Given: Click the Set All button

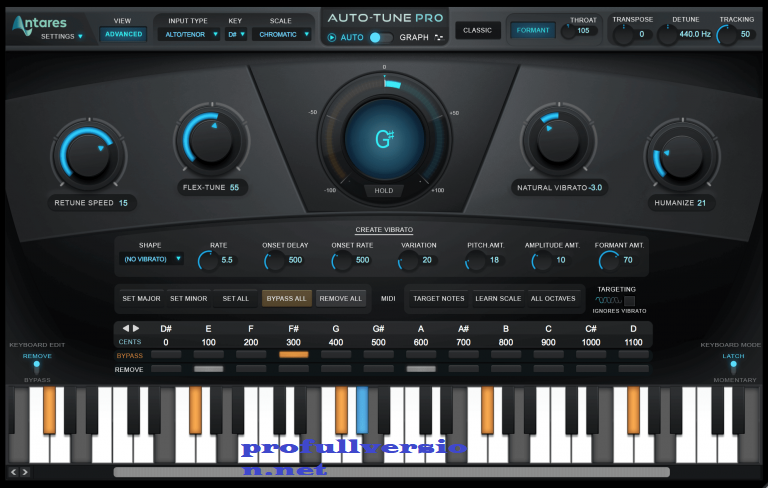Looking at the screenshot, I should coord(236,298).
